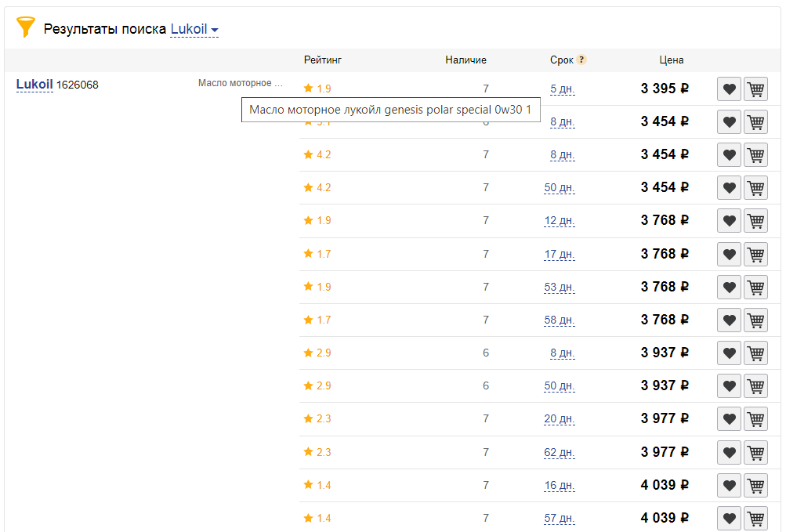This screenshot has height=532, width=786.
Task: Open the 58 дн. delivery term link
Action: click(560, 320)
